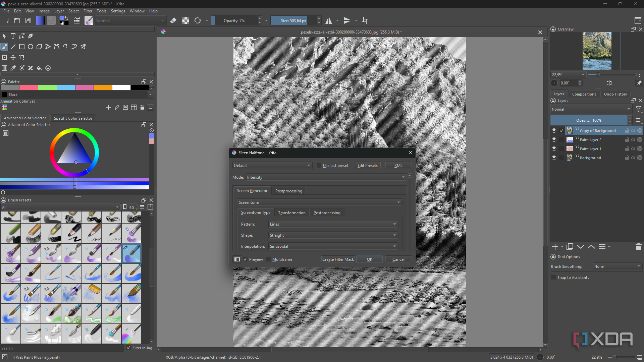Click the XML button
Screen dimensions: 644x362
(x=398, y=166)
